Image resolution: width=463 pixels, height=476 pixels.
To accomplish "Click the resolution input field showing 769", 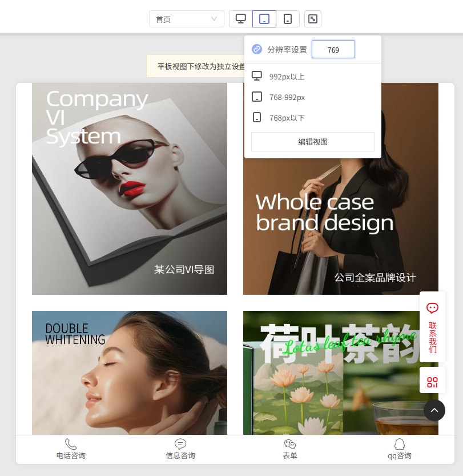I will (333, 50).
